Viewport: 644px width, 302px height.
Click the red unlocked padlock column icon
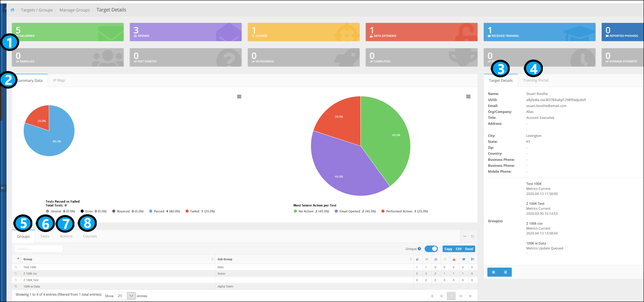pos(454,259)
